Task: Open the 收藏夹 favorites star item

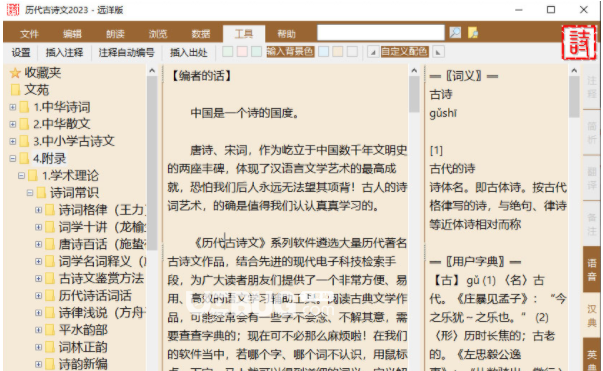Action: click(x=35, y=73)
